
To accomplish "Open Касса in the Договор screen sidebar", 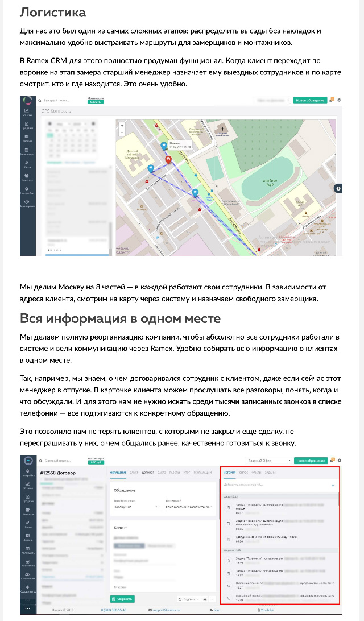I will 27,524.
